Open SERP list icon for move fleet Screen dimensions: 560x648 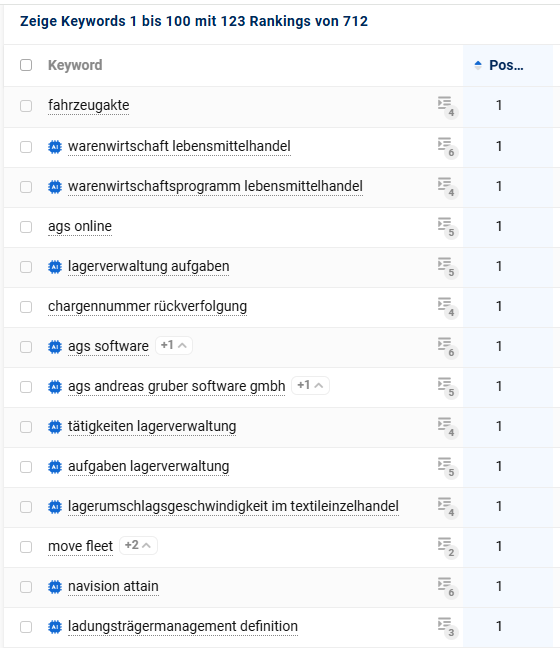pyautogui.click(x=447, y=547)
